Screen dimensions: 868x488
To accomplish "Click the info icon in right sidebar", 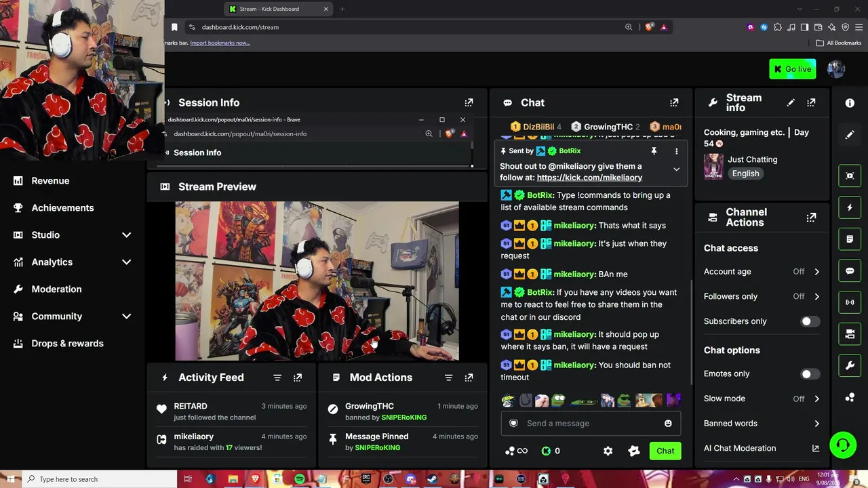I will point(850,103).
